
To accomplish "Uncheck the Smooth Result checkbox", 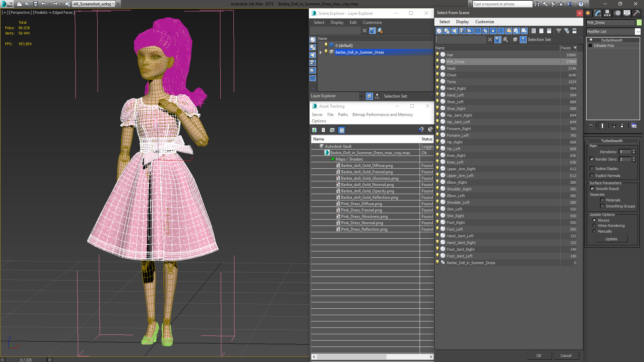I will coord(592,189).
